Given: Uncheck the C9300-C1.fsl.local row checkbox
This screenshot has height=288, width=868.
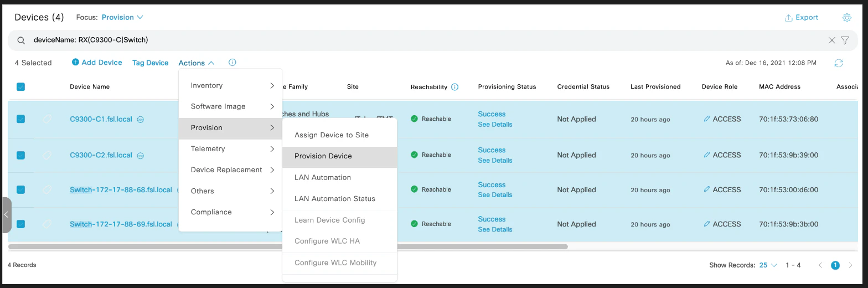Looking at the screenshot, I should 20,119.
